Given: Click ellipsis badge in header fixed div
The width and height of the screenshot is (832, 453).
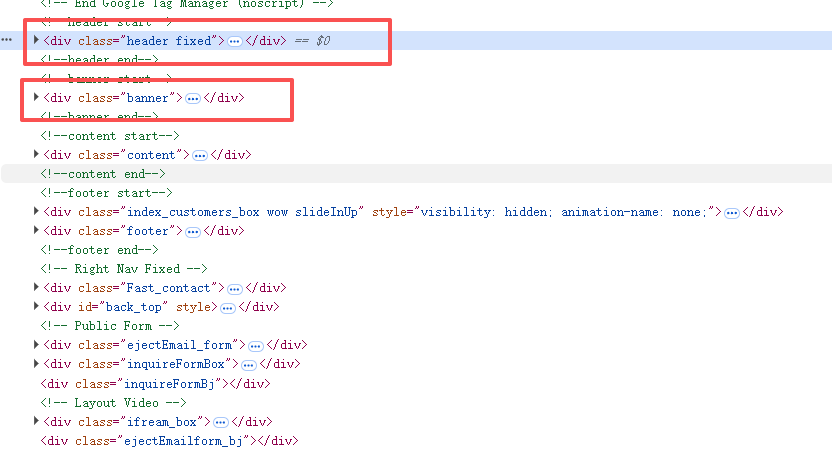Looking at the screenshot, I should [x=235, y=41].
